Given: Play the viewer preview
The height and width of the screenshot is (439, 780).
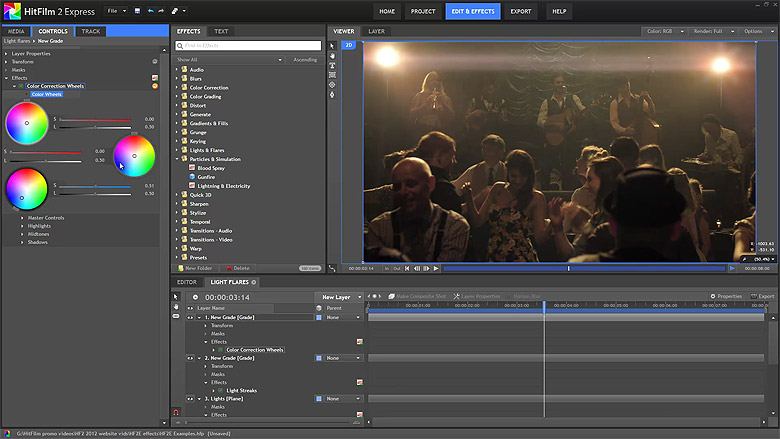Looking at the screenshot, I should tap(436, 268).
